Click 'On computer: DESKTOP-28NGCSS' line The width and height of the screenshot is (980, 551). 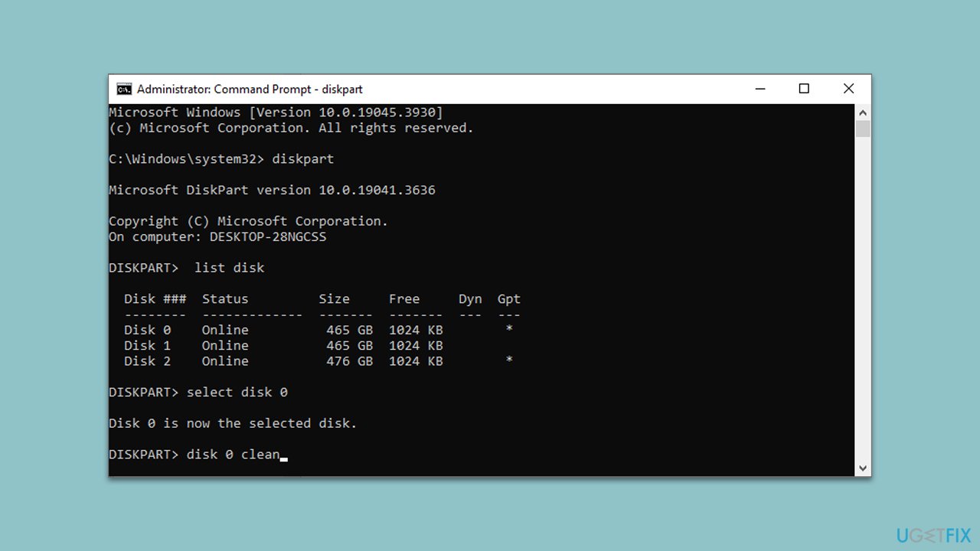pos(217,236)
